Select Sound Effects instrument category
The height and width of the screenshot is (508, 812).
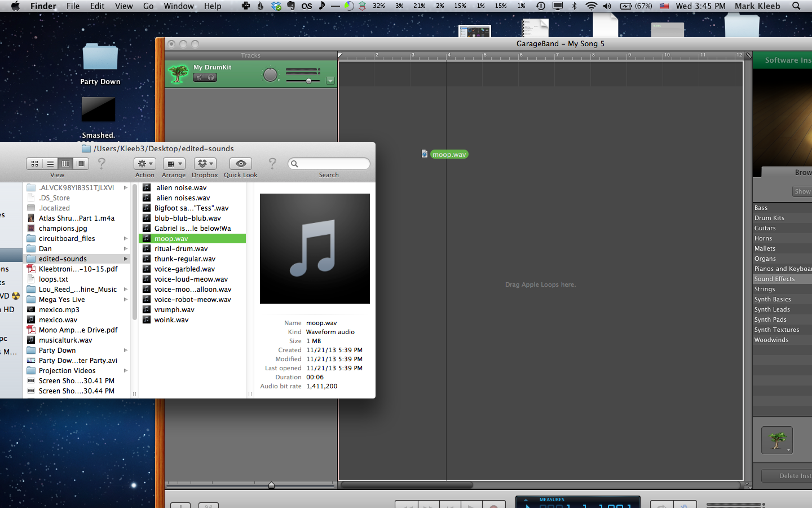[783, 279]
